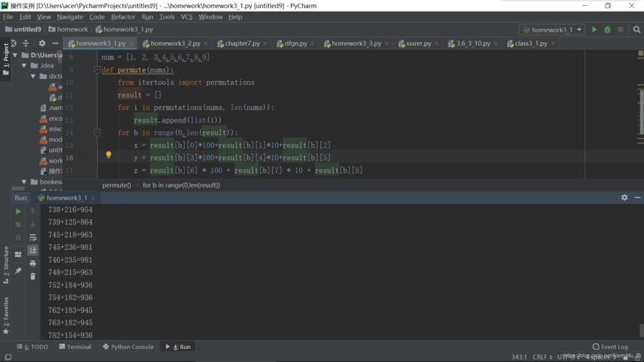This screenshot has width=644, height=362.
Task: Open Project panel gear options
Action: pyautogui.click(x=41, y=43)
